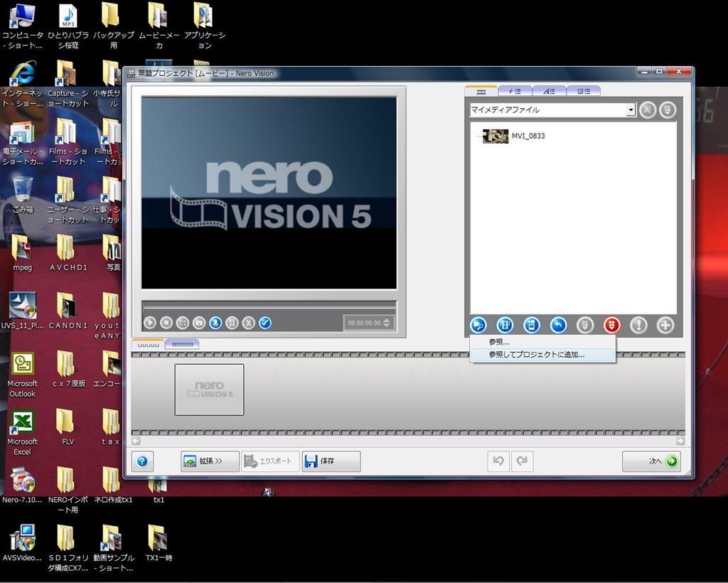Click the scissors cut icon in preview controls
This screenshot has height=583, width=728.
click(x=248, y=323)
